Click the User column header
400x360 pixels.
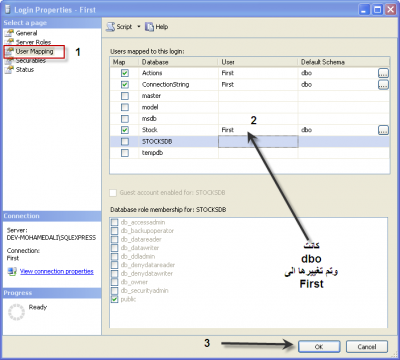258,62
